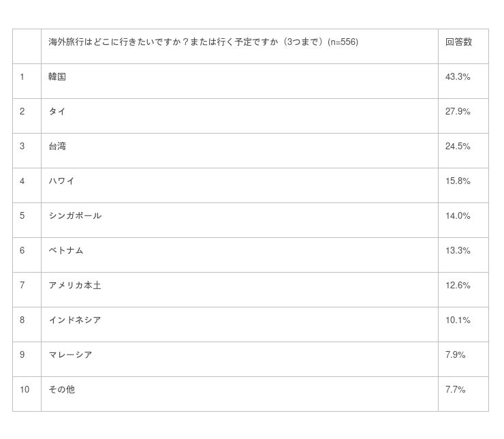
Task: Click the 14.0% response value
Action: (x=458, y=216)
